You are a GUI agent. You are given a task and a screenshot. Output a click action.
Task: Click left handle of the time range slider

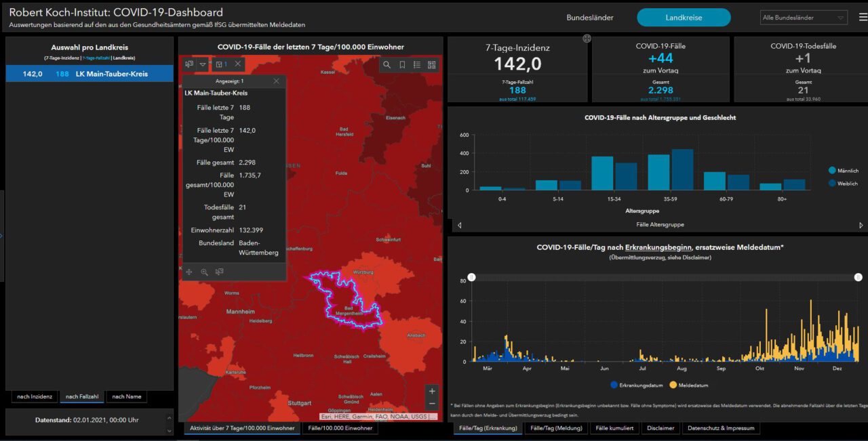[x=472, y=277]
